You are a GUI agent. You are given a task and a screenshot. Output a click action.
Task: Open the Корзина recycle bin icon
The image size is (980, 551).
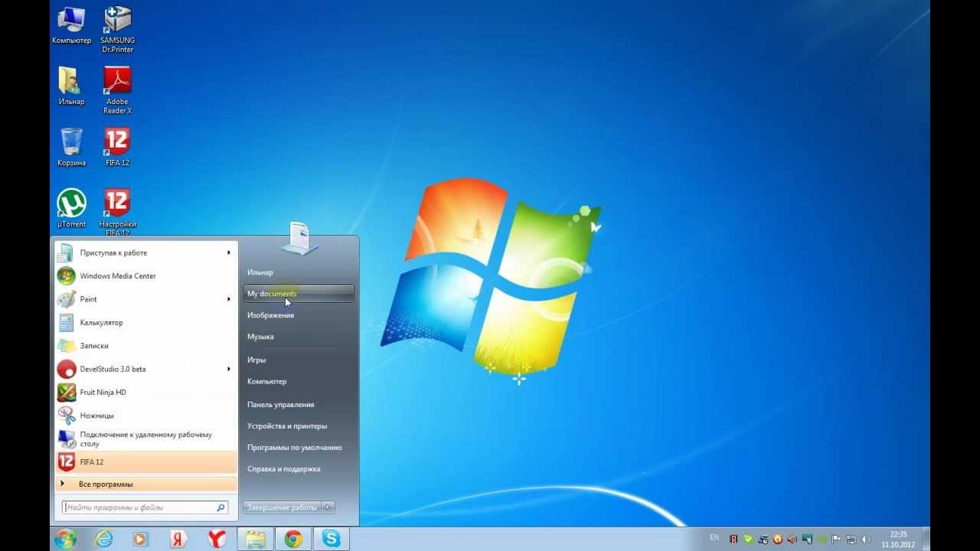(71, 148)
